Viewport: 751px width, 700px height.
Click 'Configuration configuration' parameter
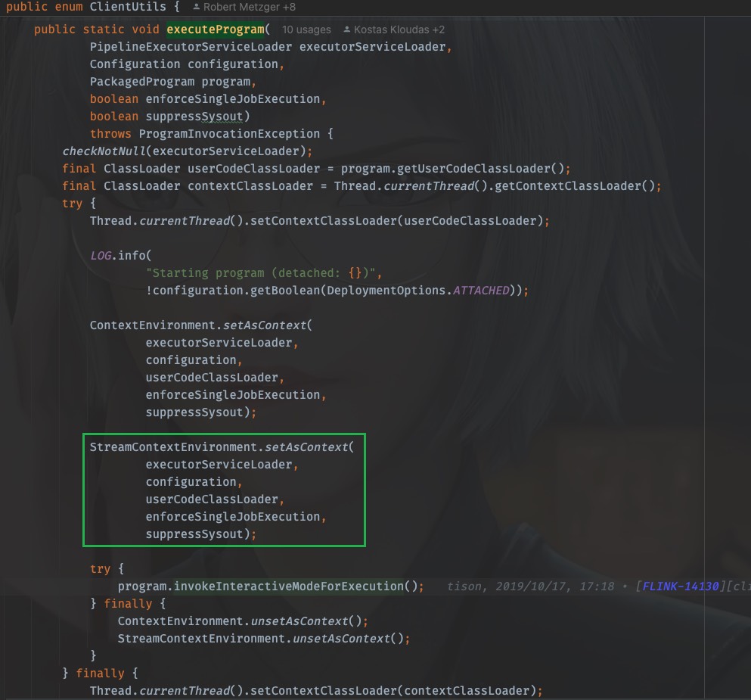coord(184,64)
